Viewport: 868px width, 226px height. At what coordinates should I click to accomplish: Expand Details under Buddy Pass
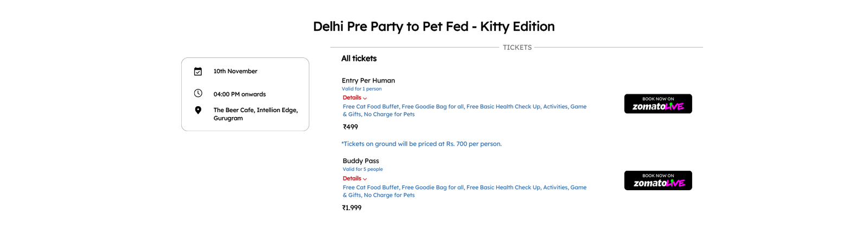pyautogui.click(x=352, y=178)
